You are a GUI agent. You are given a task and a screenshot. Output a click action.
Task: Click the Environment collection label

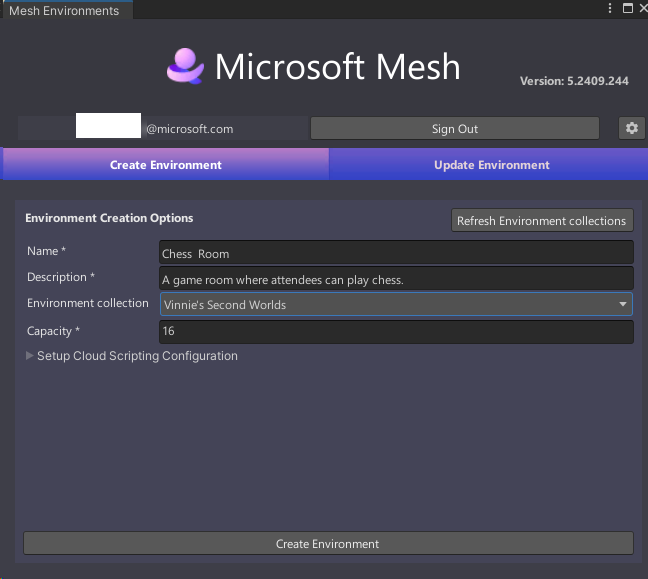click(x=88, y=303)
